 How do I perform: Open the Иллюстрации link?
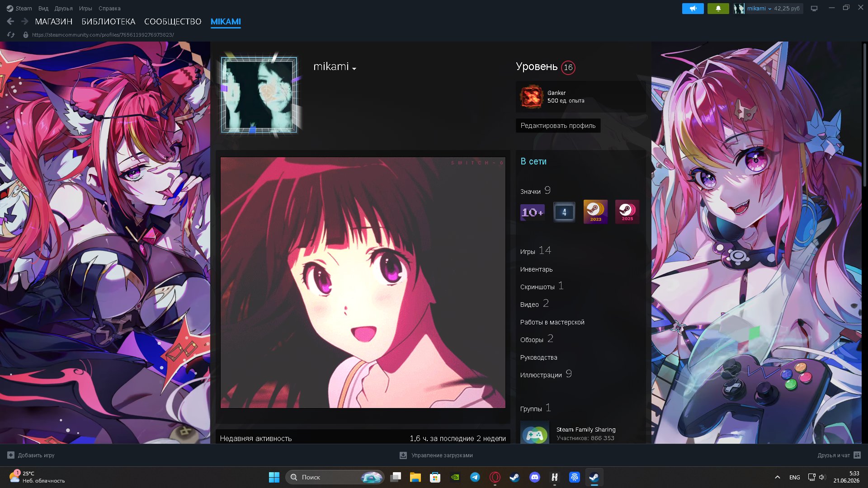click(546, 374)
